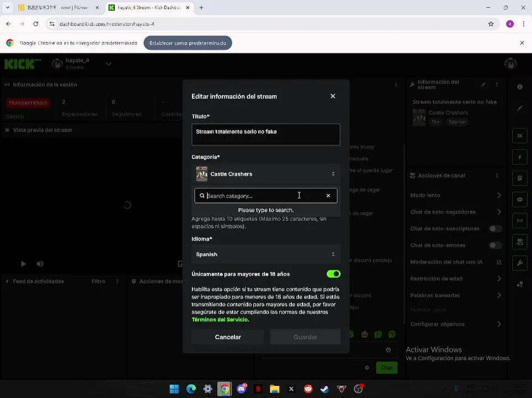Dismiss the Chrome default browser notice

tap(522, 43)
